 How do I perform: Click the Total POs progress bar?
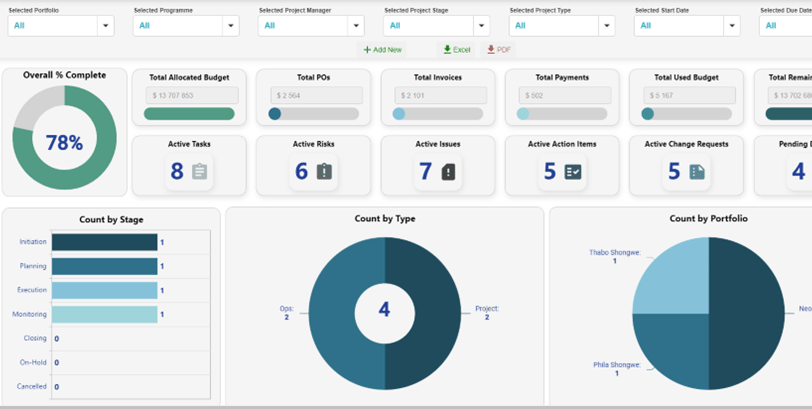pos(313,114)
